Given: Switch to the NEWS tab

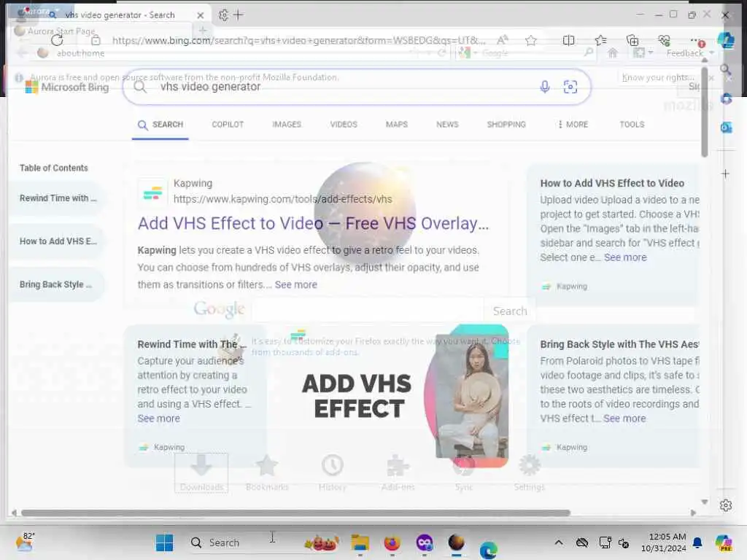Looking at the screenshot, I should [x=447, y=125].
